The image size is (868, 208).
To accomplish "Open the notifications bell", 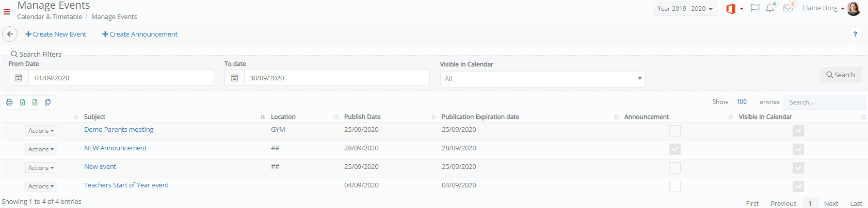I will click(770, 8).
